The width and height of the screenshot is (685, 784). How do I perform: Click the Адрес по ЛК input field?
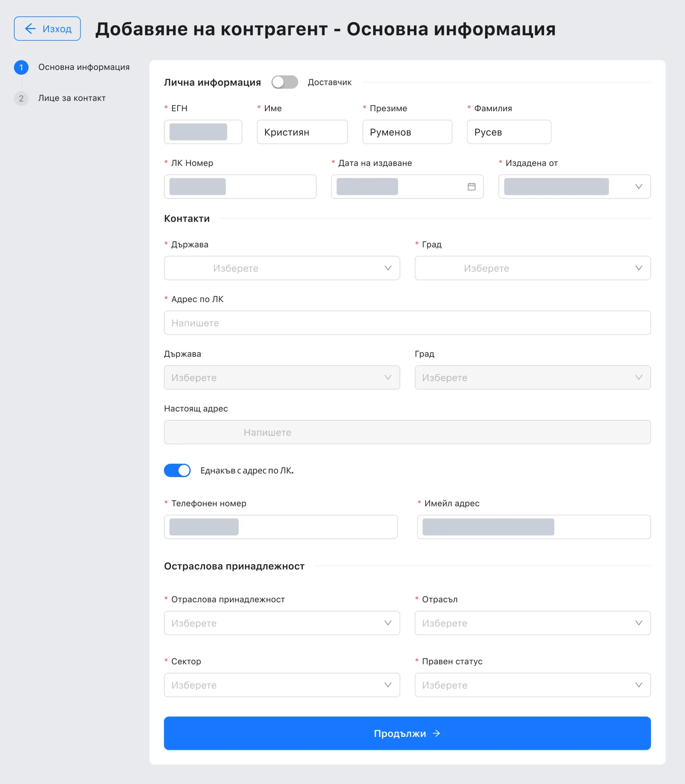coord(407,323)
